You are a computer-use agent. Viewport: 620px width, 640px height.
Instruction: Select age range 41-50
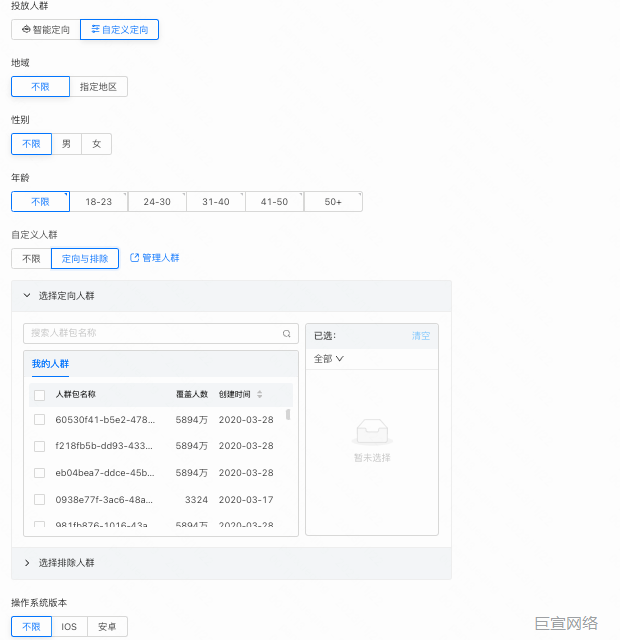click(274, 202)
